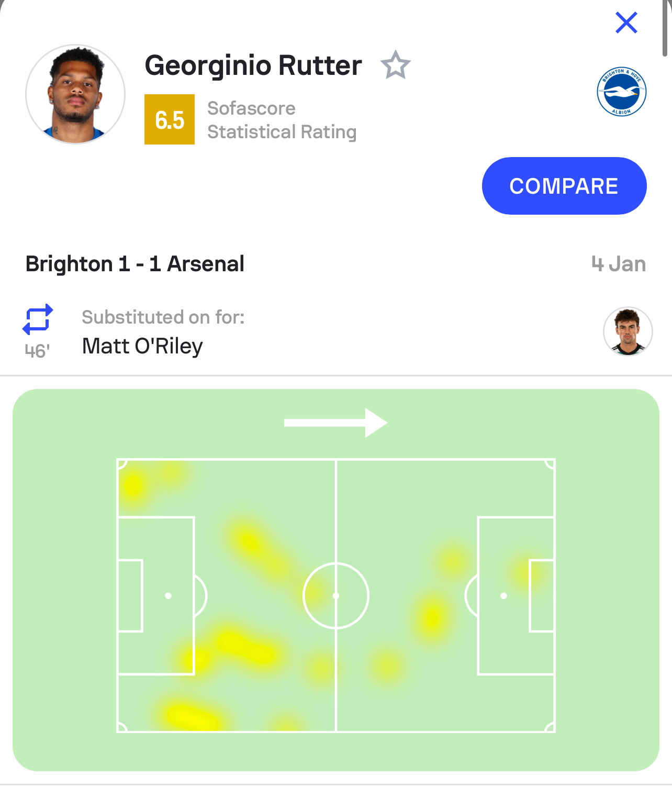
Task: Click the heatmap center circle
Action: pos(336,596)
